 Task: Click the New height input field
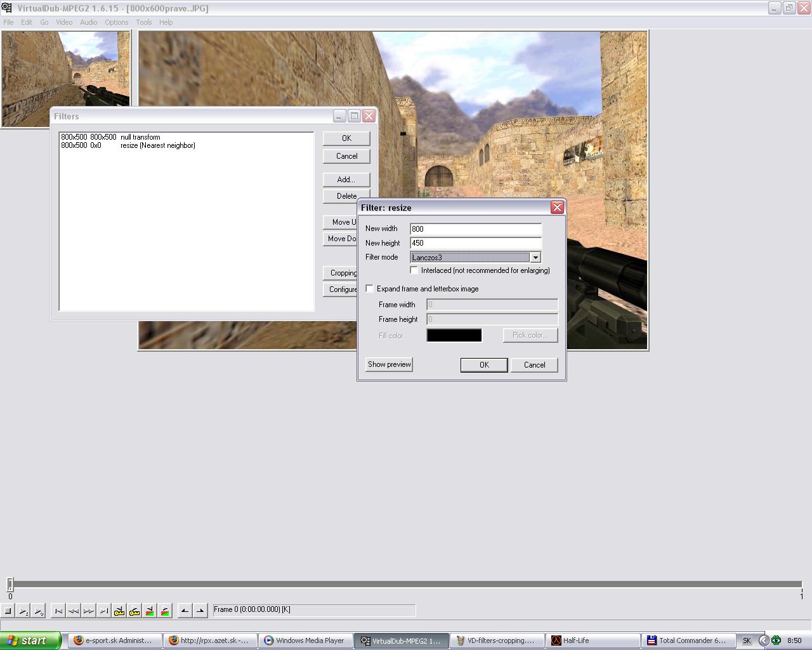476,243
